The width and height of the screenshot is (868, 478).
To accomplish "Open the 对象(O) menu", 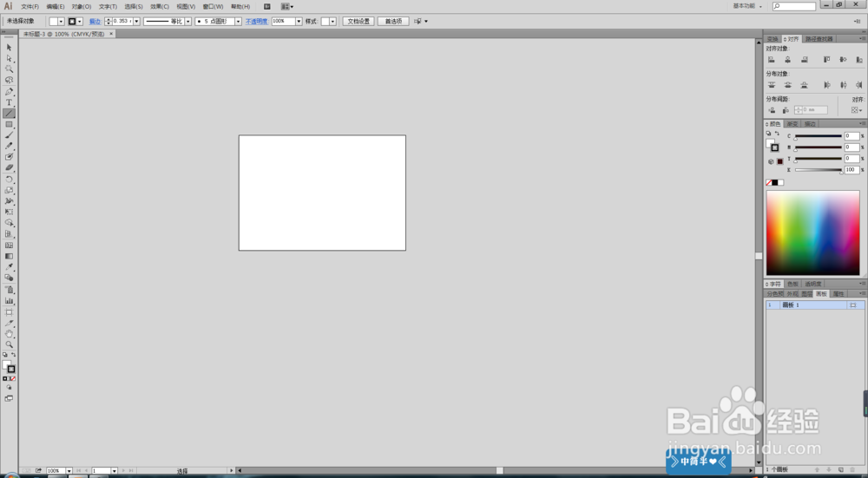I will click(x=82, y=7).
